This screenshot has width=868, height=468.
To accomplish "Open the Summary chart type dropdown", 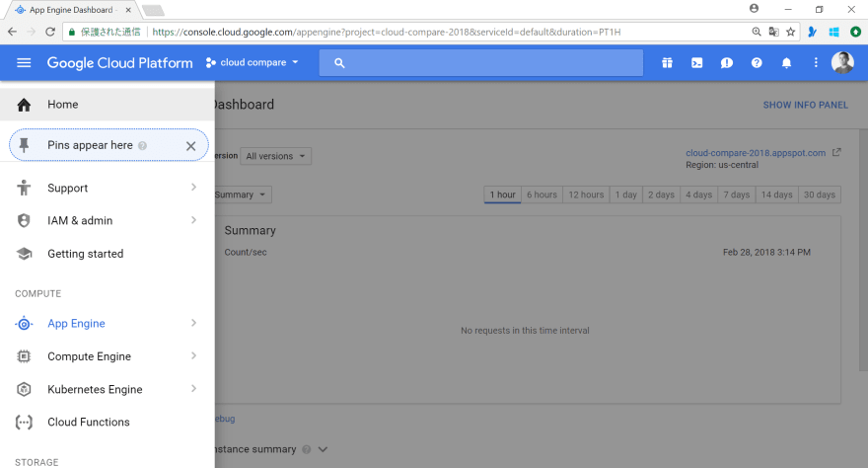I will (x=242, y=195).
